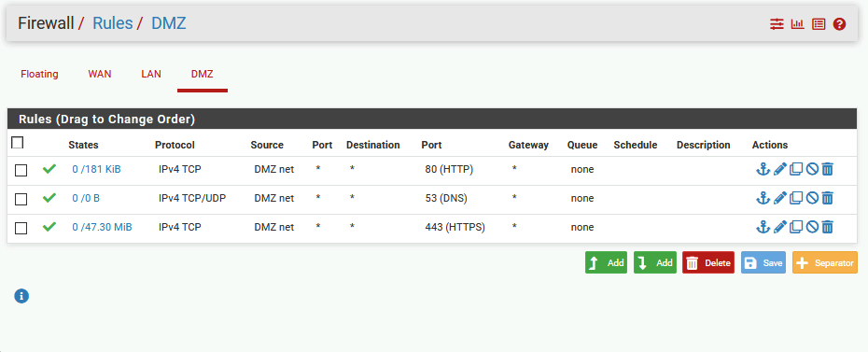The height and width of the screenshot is (352, 868).
Task: Disable the HTTP rule via ban icon
Action: pos(812,169)
